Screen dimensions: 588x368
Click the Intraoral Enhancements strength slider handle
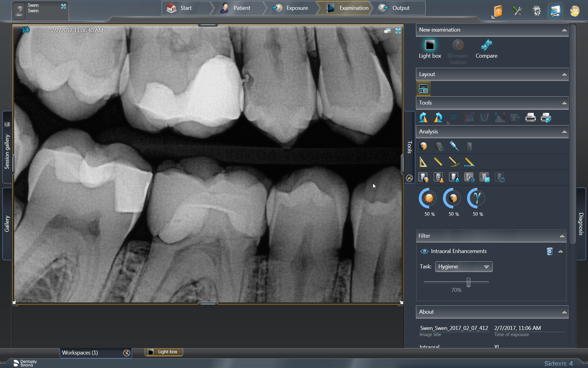[x=468, y=282]
